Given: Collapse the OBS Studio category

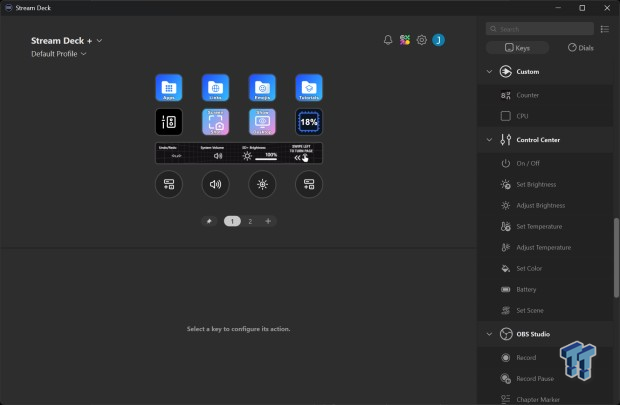Looking at the screenshot, I should (489, 334).
